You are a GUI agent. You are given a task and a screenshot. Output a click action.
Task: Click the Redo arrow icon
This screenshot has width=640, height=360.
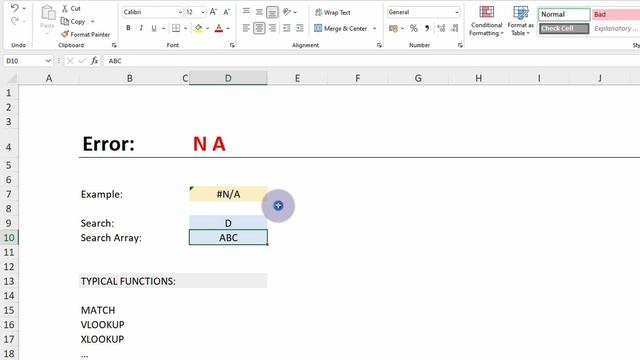[x=15, y=21]
